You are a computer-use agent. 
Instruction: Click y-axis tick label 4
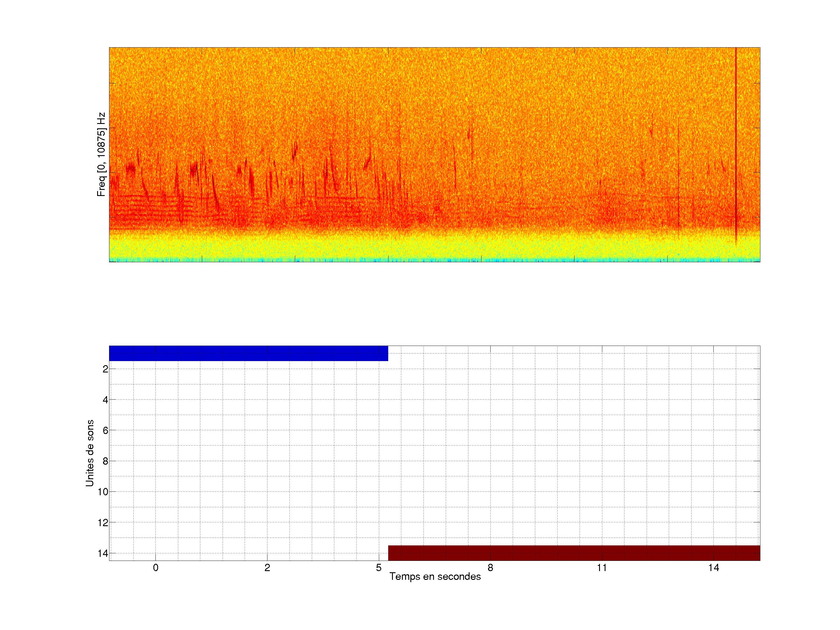tap(105, 400)
